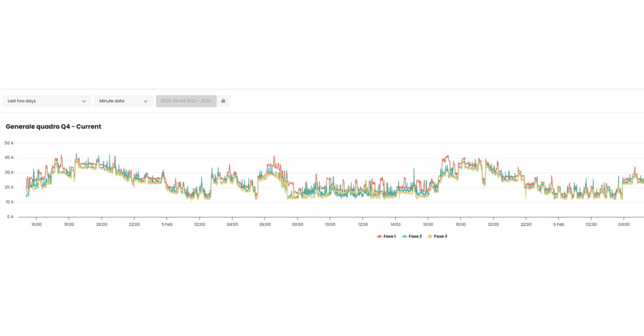Hide the Fase 3 series via legend
644x336 pixels.
440,236
